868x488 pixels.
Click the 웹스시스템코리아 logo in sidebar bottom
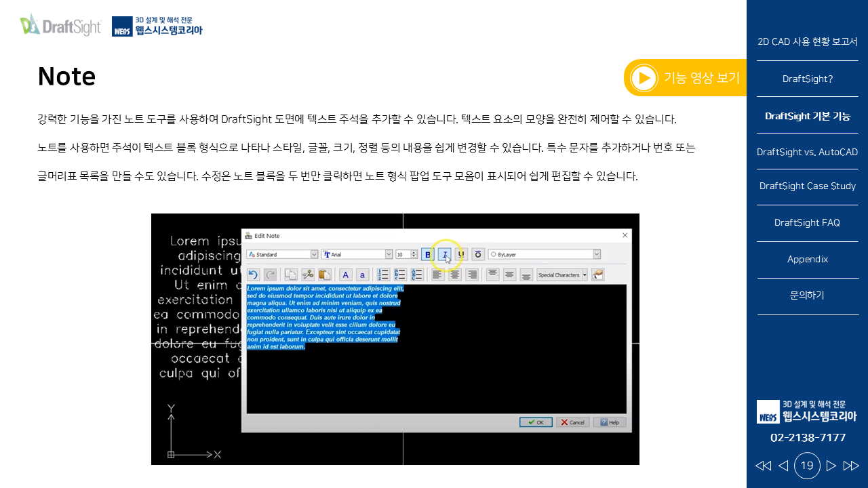tap(807, 411)
